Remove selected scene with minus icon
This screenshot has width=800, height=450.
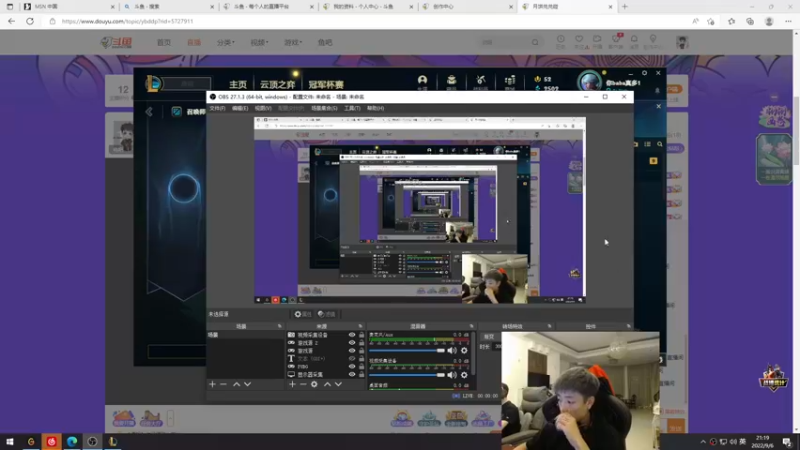[223, 384]
